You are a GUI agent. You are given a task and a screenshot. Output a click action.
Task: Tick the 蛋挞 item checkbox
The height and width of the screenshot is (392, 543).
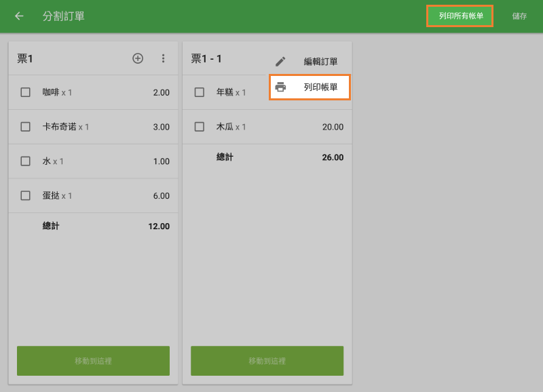point(25,196)
